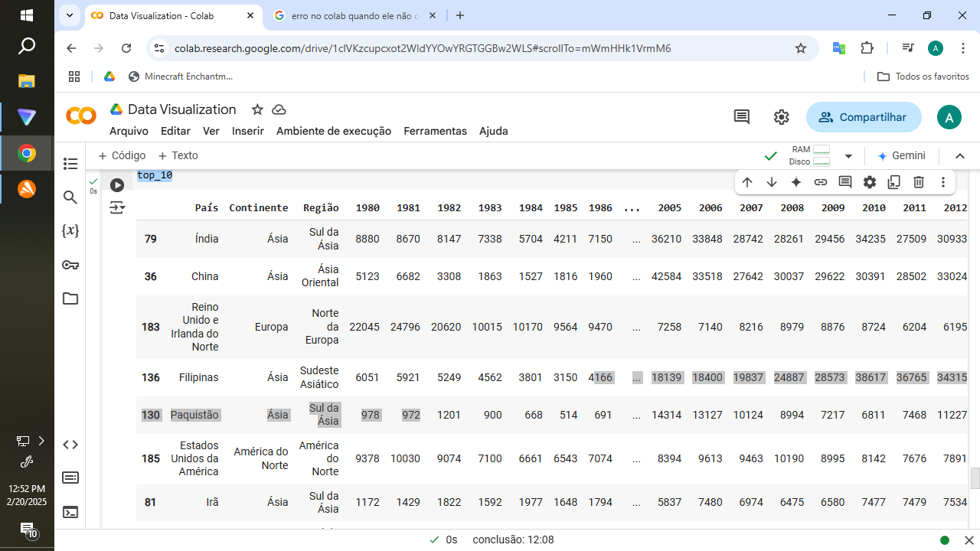Screen dimensions: 980x551
Task: Open the find and replace panel
Action: (70, 197)
